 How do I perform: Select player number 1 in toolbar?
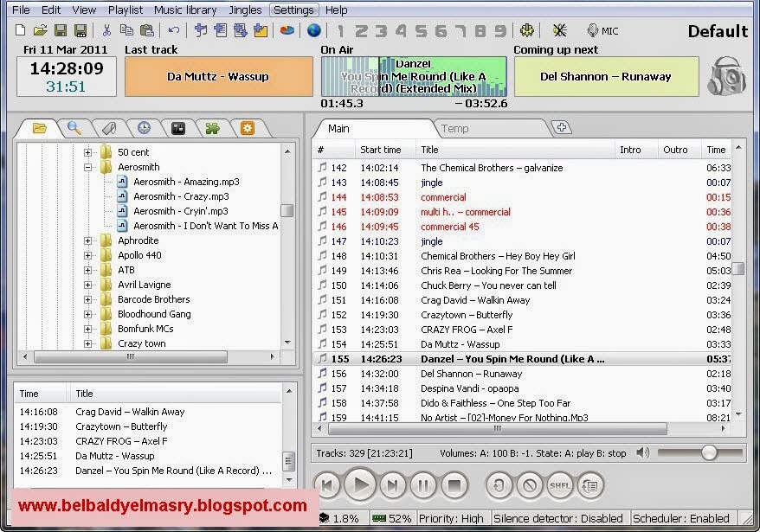coord(340,31)
